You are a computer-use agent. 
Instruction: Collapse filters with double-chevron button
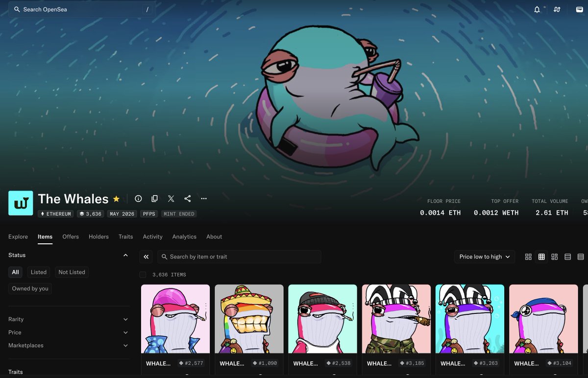pos(146,257)
